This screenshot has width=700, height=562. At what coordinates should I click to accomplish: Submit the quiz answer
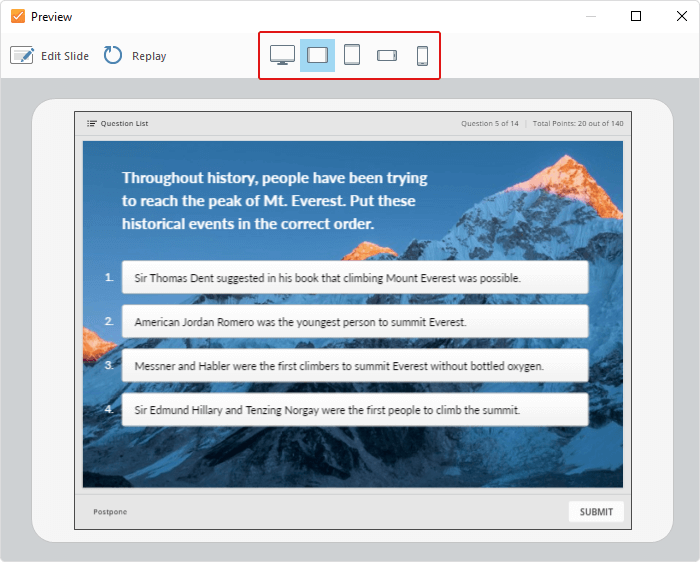click(596, 512)
